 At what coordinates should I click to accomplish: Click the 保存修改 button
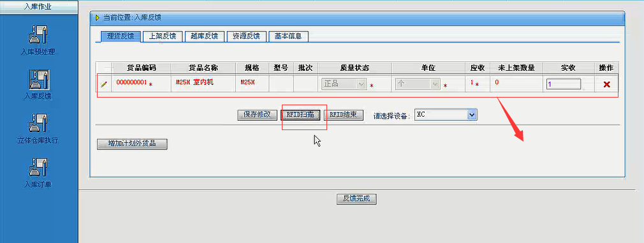click(x=258, y=115)
